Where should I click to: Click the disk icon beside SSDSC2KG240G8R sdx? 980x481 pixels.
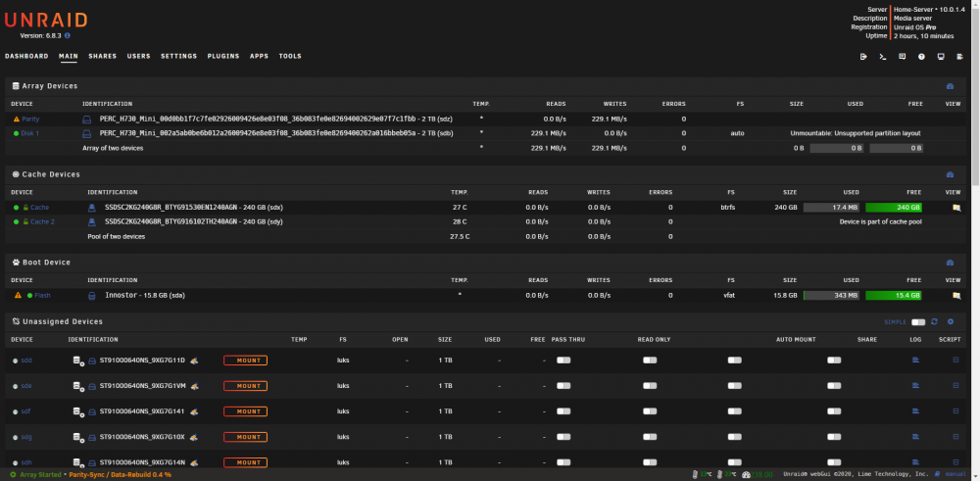click(92, 208)
